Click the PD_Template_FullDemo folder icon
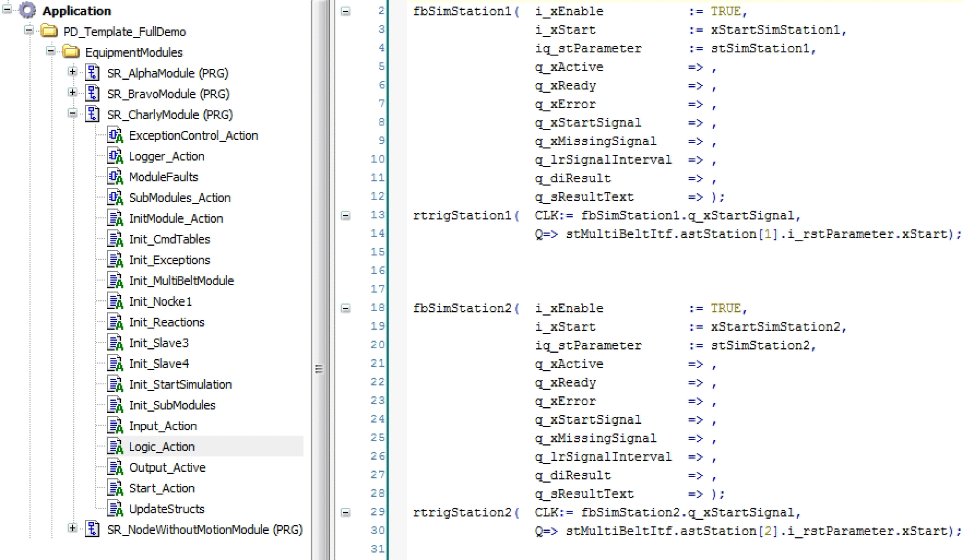Image resolution: width=963 pixels, height=560 pixels. coord(49,31)
